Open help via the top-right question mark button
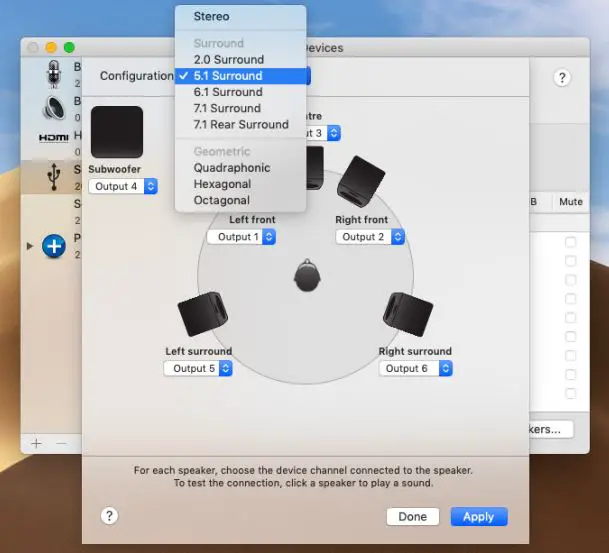This screenshot has width=609, height=553. [x=562, y=78]
